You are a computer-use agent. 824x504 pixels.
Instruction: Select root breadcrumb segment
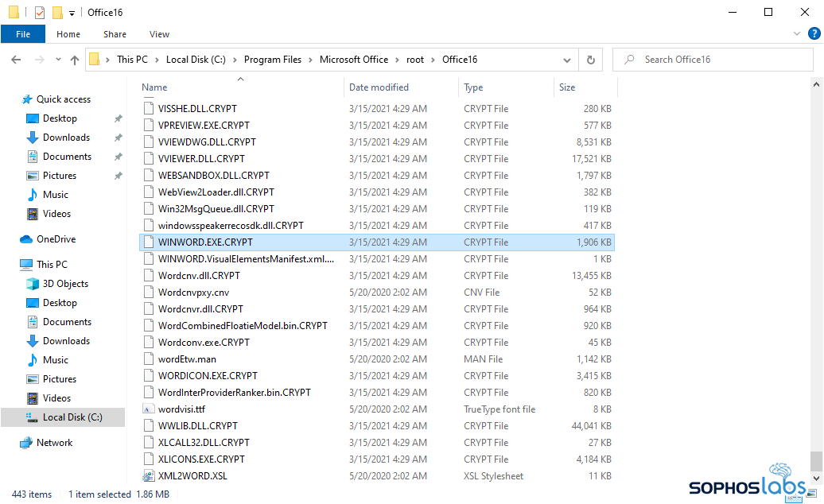(414, 60)
